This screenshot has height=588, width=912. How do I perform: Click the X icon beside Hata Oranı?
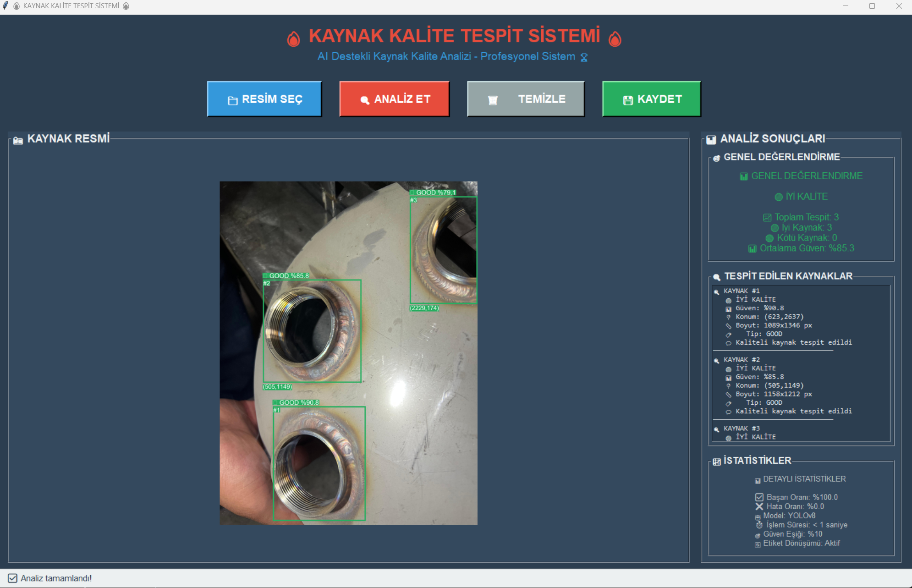click(x=759, y=506)
